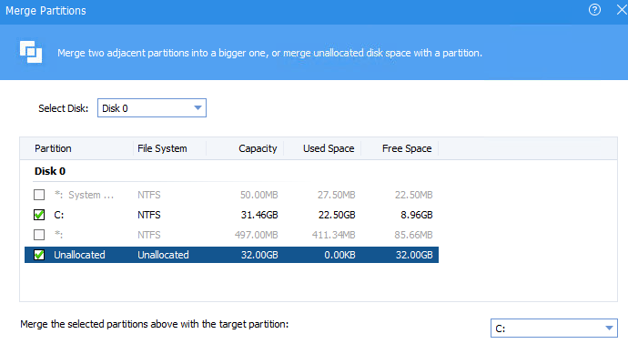The width and height of the screenshot is (628, 364).
Task: Tick the 497.00MB partition checkbox
Action: click(39, 235)
